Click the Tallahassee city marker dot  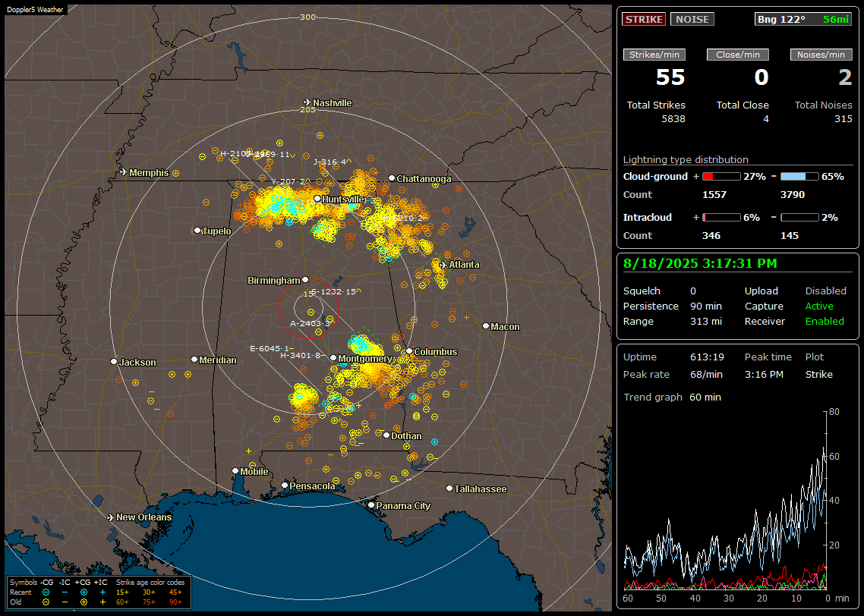[449, 489]
